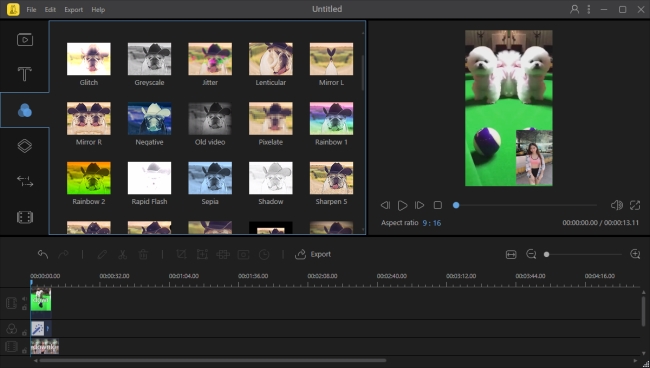Open the Elements filmstrip sidebar icon

pos(25,217)
